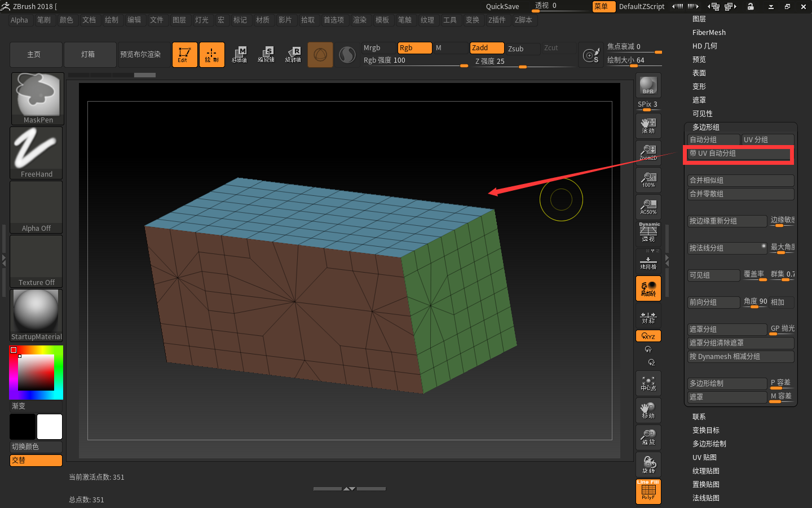Toggle the Rgb channel button

click(x=415, y=48)
